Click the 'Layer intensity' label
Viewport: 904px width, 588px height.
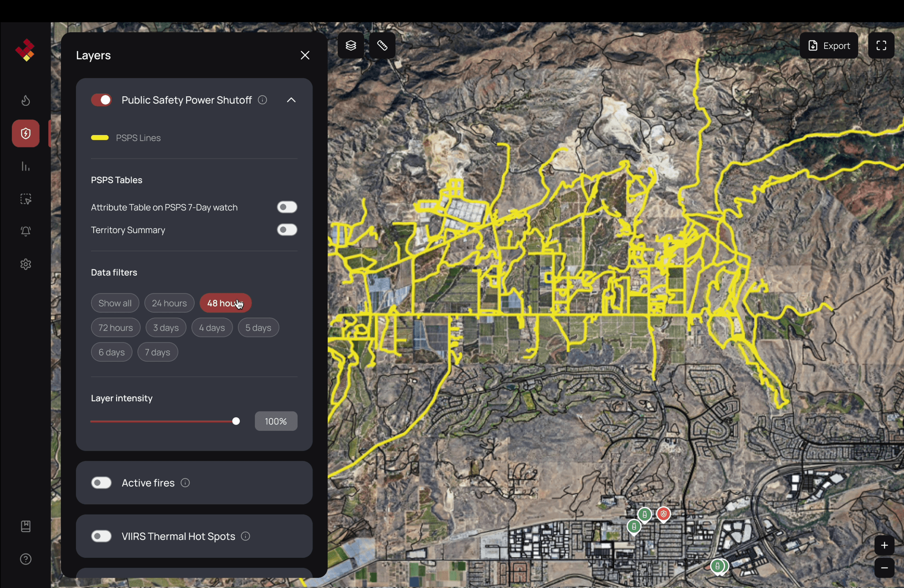pos(121,398)
